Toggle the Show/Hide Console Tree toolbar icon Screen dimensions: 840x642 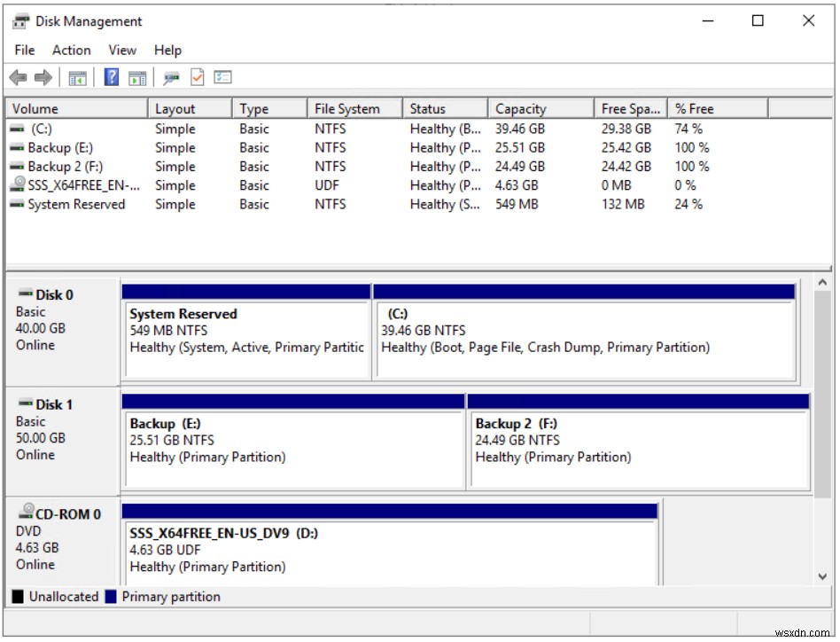(x=78, y=77)
